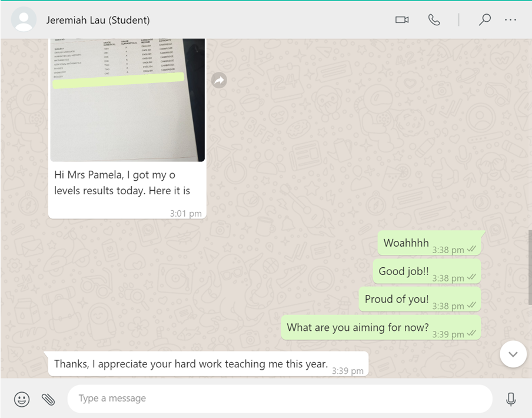The width and height of the screenshot is (532, 418).
Task: Click the 'Hi Mrs Pamela' caption text
Action: [122, 183]
